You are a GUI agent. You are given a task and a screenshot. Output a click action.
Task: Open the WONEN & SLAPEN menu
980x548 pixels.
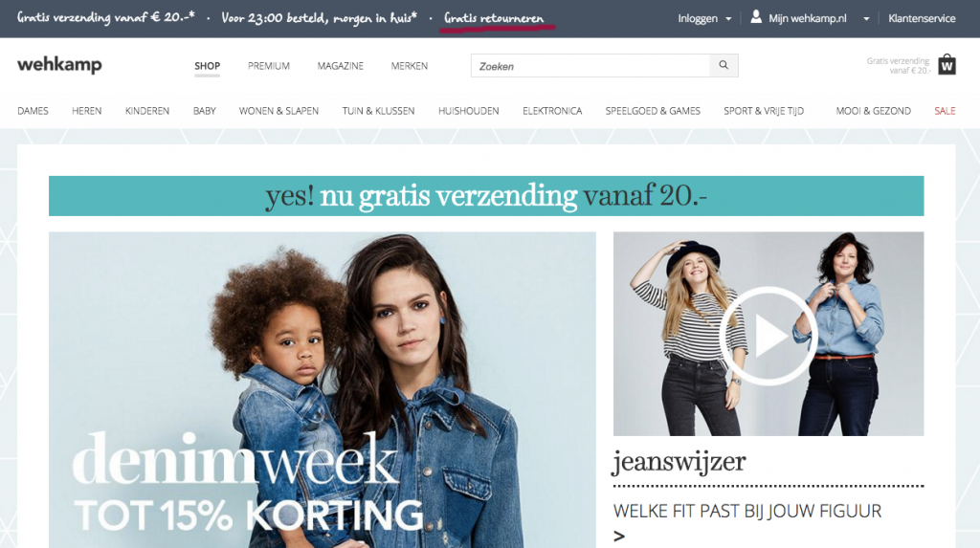(x=278, y=111)
